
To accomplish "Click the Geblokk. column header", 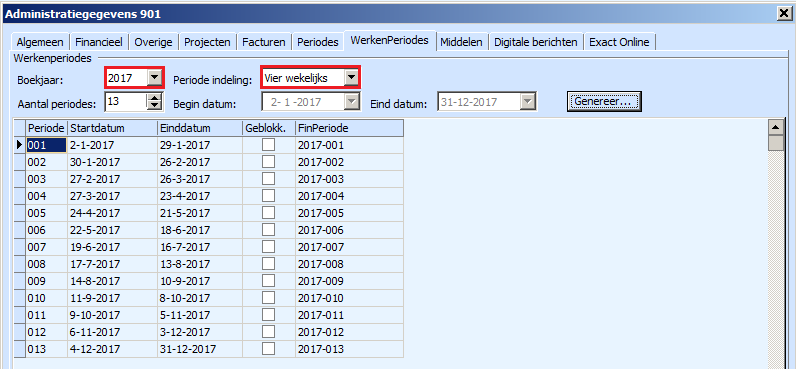I will pos(269,128).
